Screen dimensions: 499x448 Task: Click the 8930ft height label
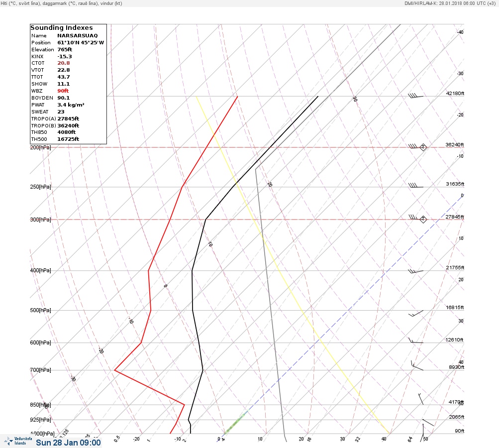pyautogui.click(x=457, y=367)
